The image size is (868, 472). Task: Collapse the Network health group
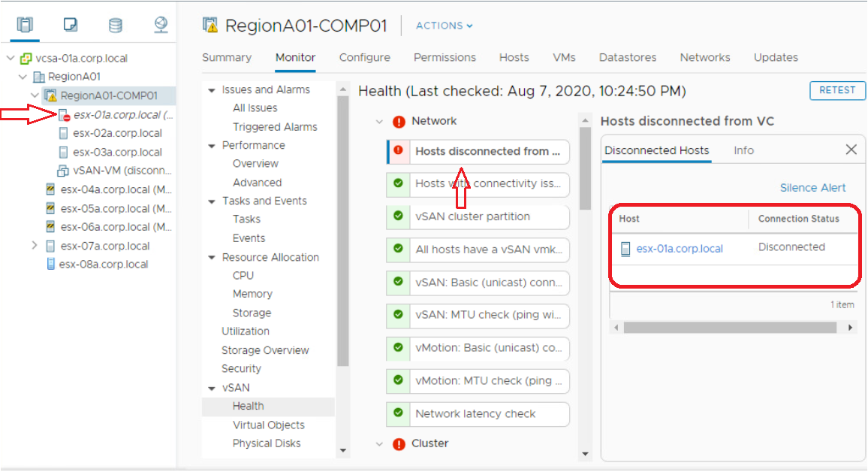coord(379,121)
